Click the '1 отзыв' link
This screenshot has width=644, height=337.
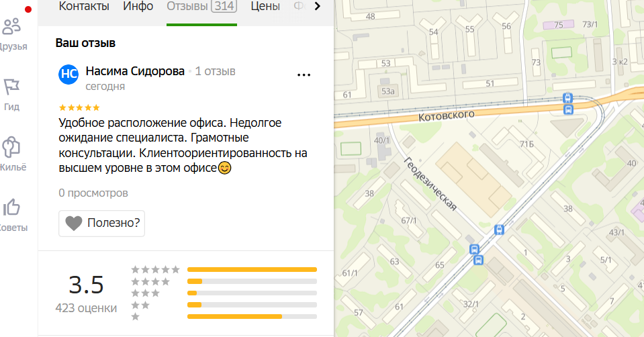(x=215, y=71)
